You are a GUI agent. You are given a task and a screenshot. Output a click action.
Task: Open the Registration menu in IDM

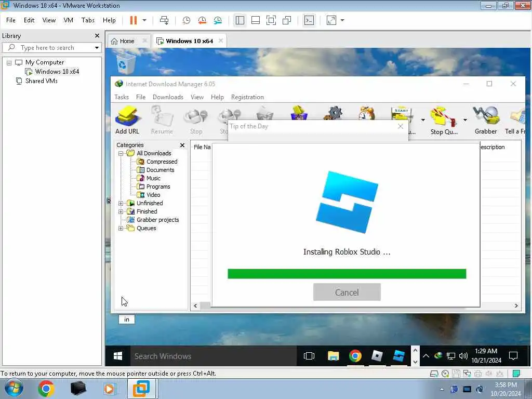click(247, 97)
